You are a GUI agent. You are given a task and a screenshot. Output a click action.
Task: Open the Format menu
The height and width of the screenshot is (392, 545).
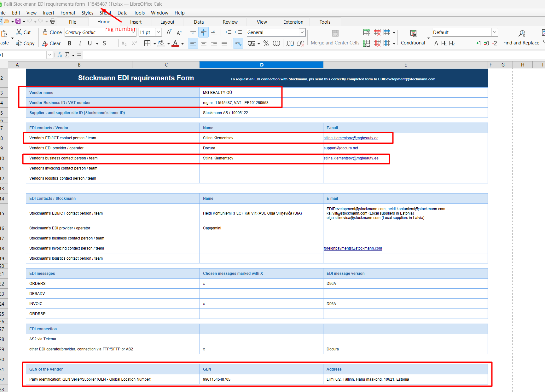tap(68, 13)
